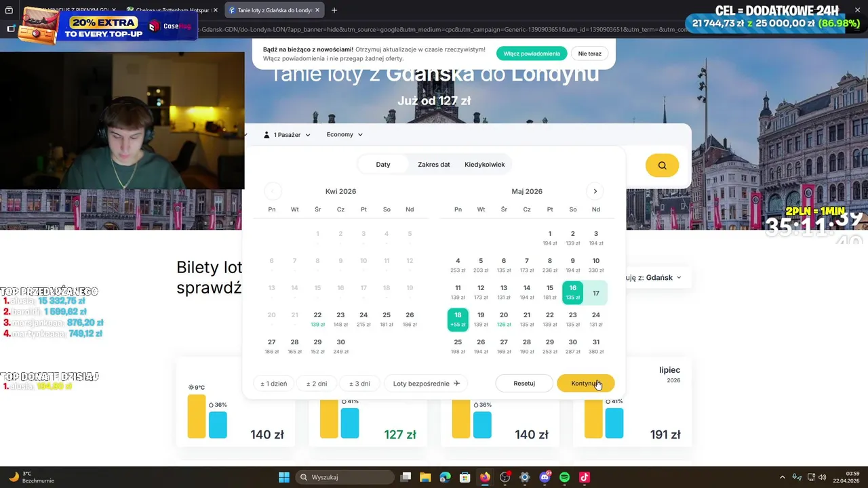Open Spotify from taskbar
868x488 pixels.
[x=564, y=477]
